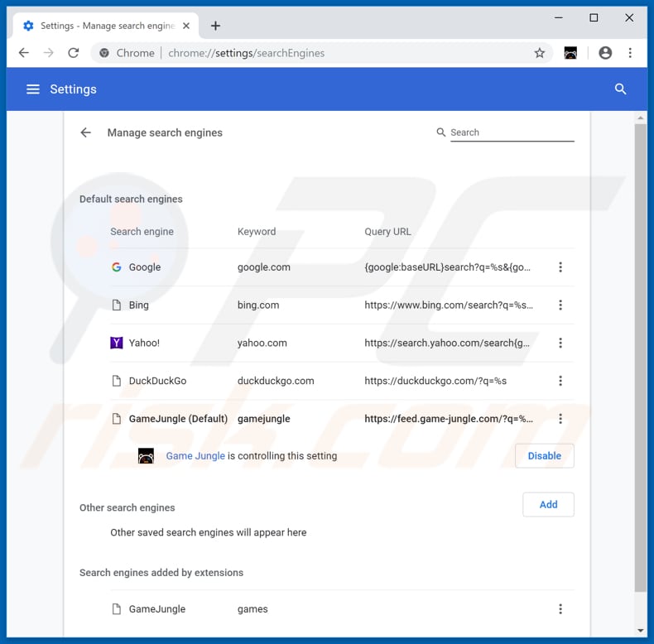
Task: Select the DuckDuckGo page icon
Action: (117, 381)
